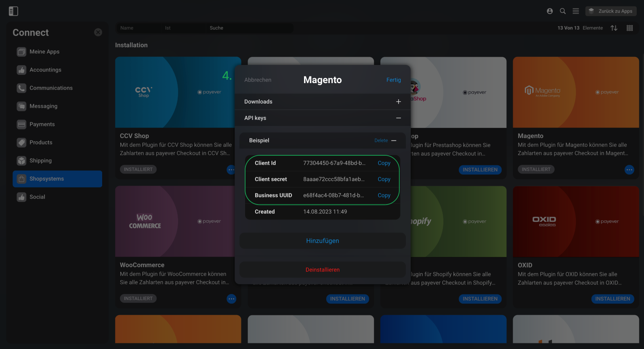Click the Meine Apps icon
Viewport: 644px width, 349px height.
21,52
